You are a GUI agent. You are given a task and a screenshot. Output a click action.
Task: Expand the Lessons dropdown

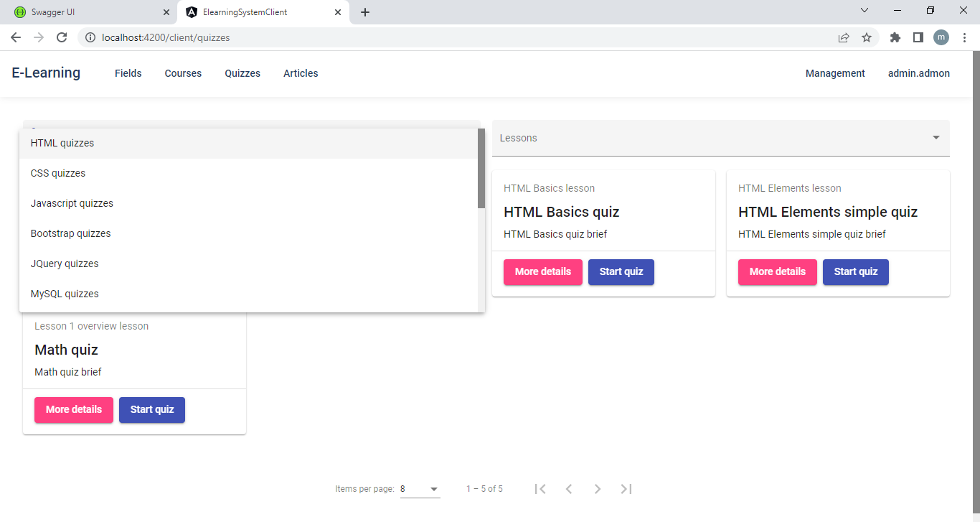[720, 138]
